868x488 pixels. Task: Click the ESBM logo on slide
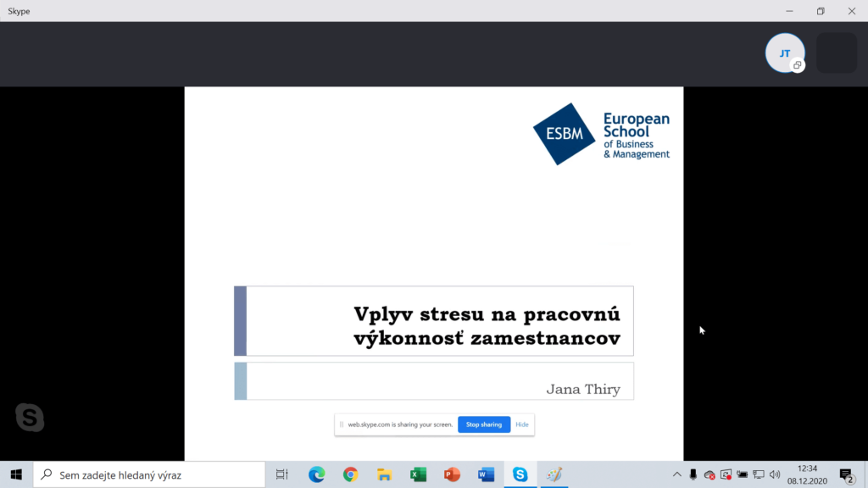[601, 134]
